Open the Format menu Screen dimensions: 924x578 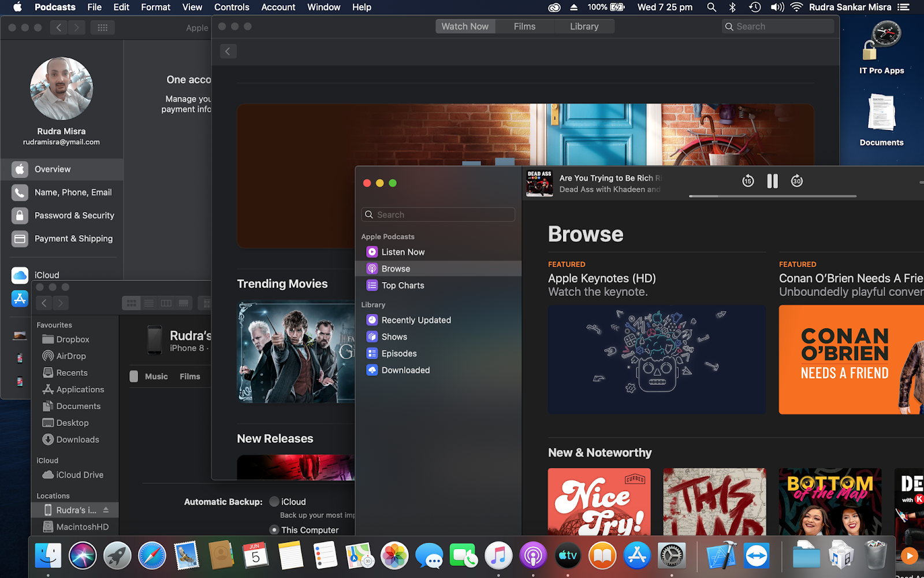tap(156, 7)
